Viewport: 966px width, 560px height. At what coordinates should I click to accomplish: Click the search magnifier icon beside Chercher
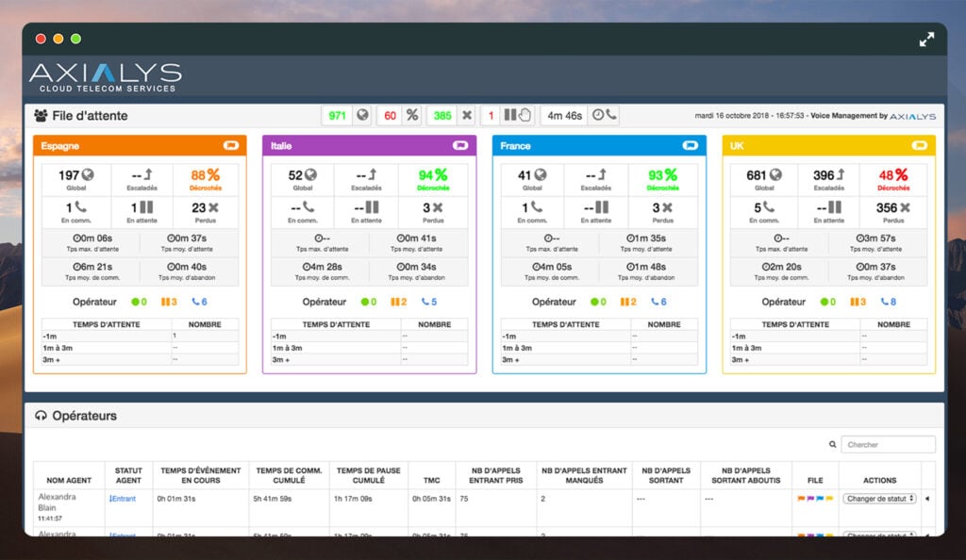832,444
